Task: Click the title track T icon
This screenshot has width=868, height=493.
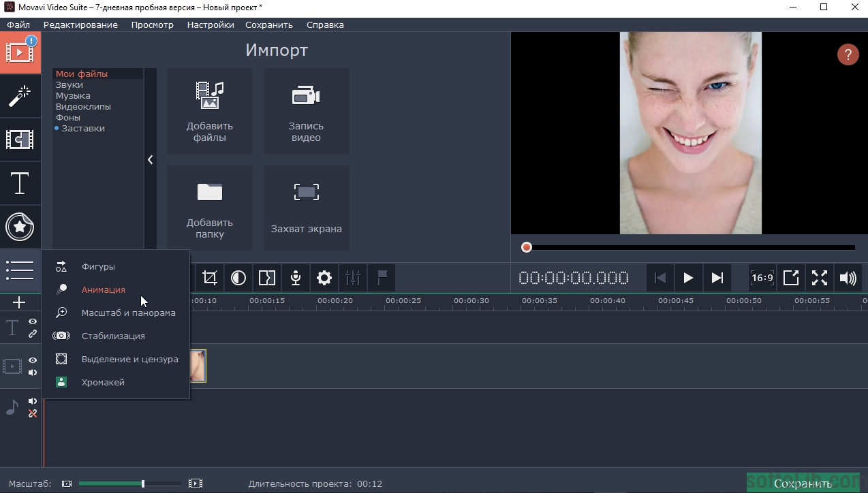Action: pyautogui.click(x=12, y=328)
